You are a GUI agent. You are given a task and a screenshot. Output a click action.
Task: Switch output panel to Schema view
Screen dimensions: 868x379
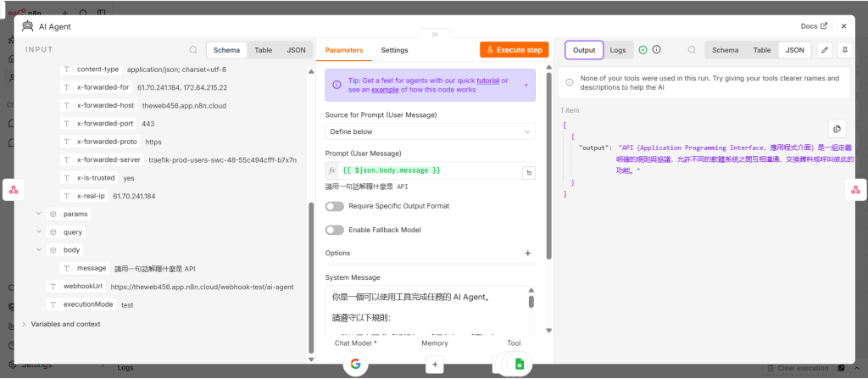tap(726, 50)
